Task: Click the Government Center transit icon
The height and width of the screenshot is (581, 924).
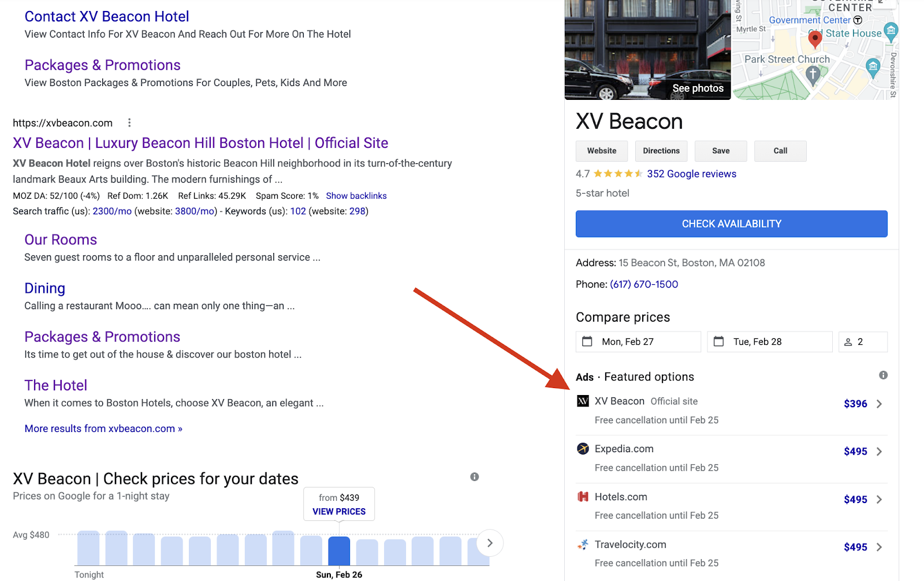Action: tap(858, 20)
